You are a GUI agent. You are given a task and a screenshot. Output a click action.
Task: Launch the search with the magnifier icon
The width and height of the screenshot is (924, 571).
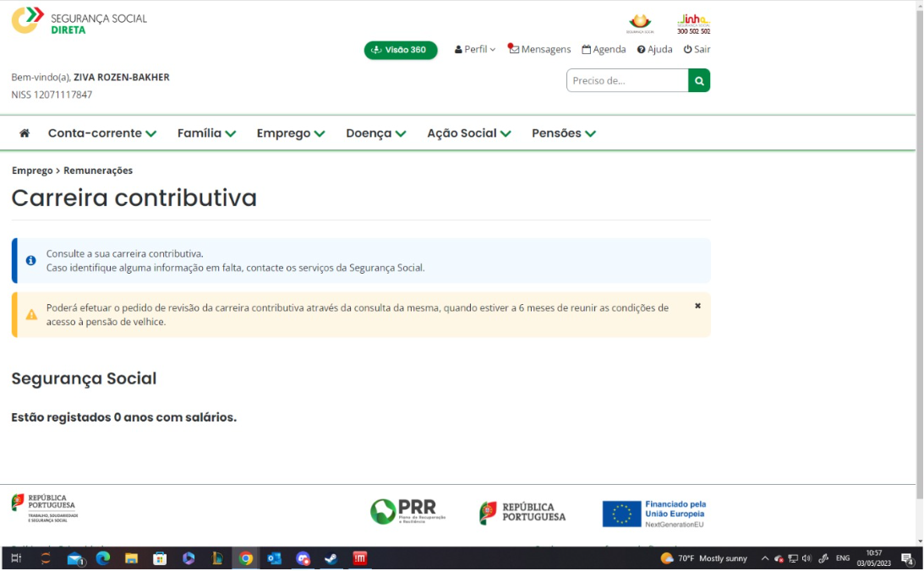pos(698,80)
